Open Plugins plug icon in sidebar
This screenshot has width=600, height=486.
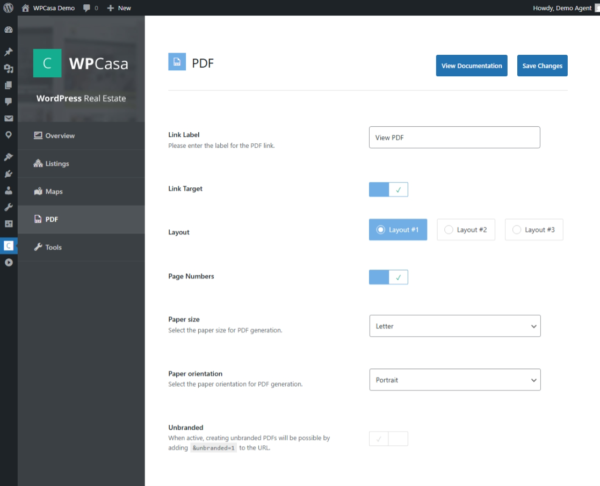(x=8, y=174)
